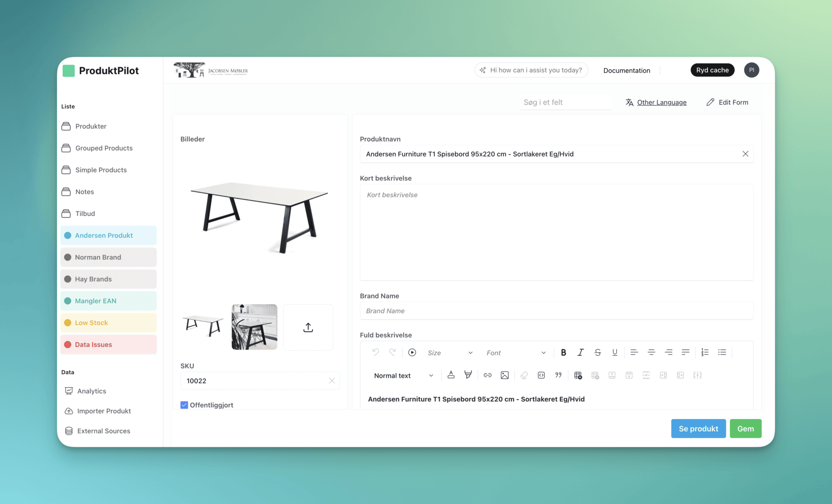Click the Søg i et felt search box
832x504 pixels.
(x=565, y=102)
